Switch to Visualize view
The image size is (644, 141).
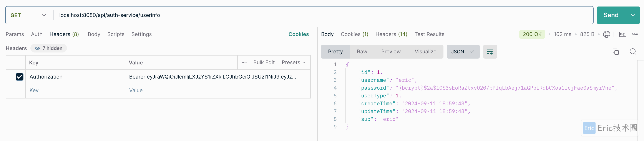coord(425,52)
